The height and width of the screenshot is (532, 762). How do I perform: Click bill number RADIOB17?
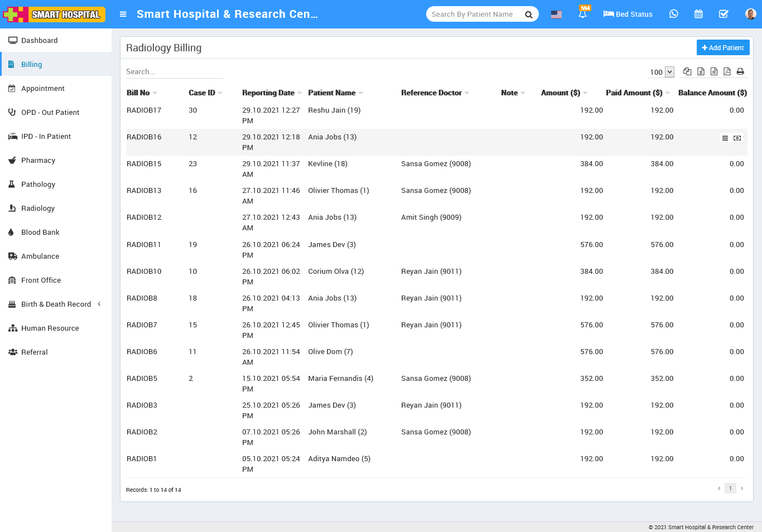144,110
